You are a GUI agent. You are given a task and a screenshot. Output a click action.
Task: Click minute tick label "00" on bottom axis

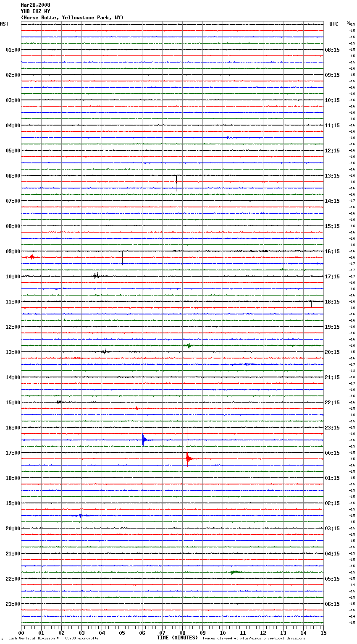[21, 633]
